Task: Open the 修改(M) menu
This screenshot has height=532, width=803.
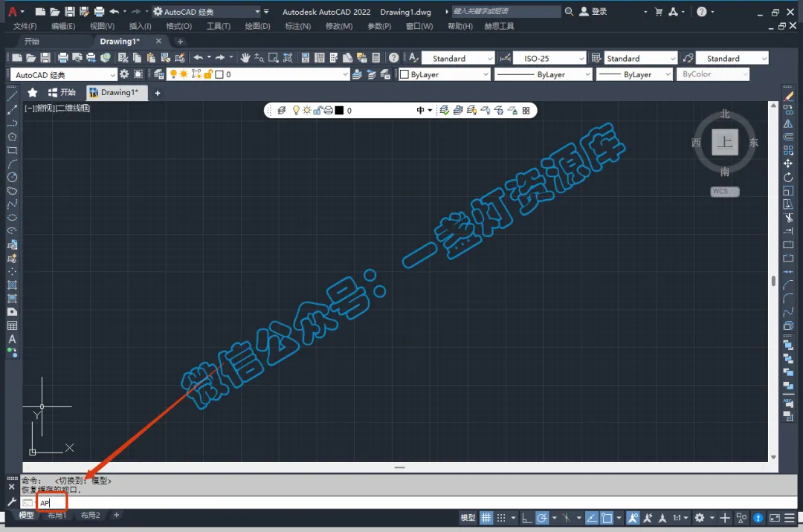Action: pos(339,26)
